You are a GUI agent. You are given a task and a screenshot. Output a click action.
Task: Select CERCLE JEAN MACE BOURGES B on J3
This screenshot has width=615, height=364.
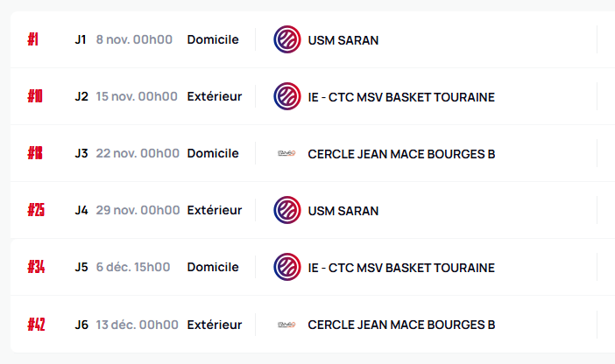point(401,154)
